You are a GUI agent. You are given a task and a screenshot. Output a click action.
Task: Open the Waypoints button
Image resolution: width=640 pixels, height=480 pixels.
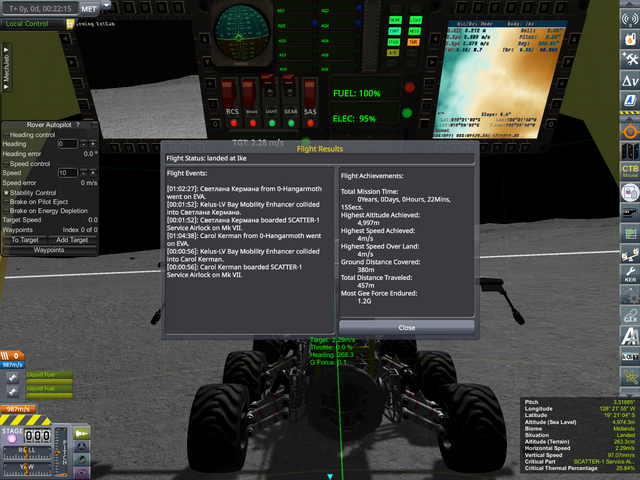point(49,250)
